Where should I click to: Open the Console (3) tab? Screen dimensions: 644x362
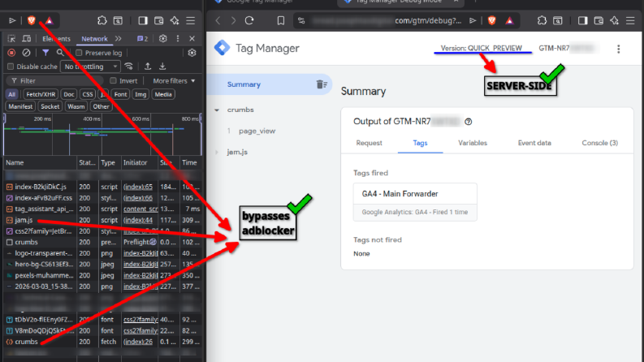click(x=599, y=143)
